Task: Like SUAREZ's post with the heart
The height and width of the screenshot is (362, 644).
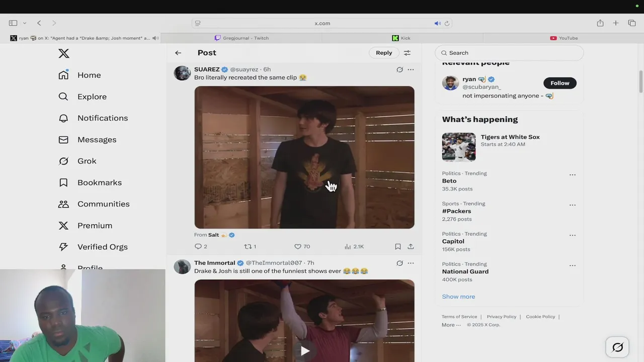Action: [x=297, y=246]
